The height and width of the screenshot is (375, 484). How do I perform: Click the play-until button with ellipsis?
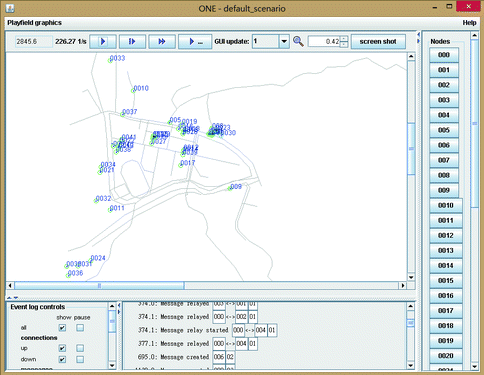(x=195, y=42)
